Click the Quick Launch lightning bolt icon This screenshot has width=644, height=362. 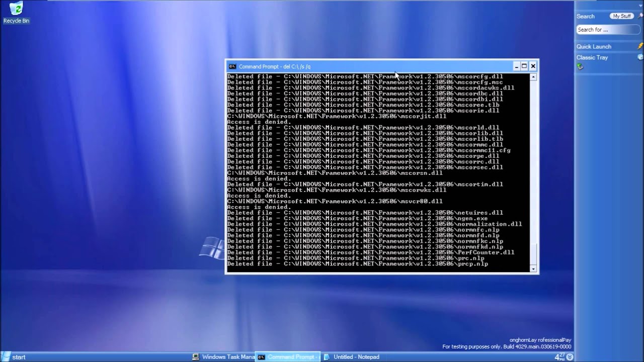point(639,46)
